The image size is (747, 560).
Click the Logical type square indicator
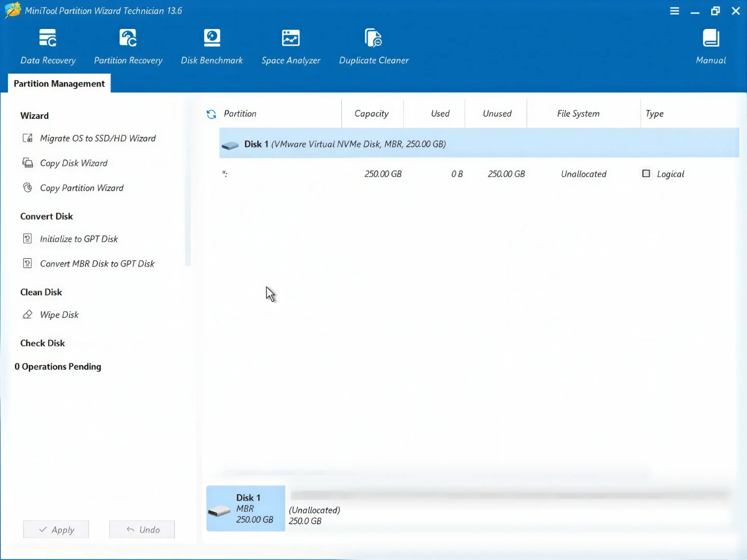click(646, 174)
